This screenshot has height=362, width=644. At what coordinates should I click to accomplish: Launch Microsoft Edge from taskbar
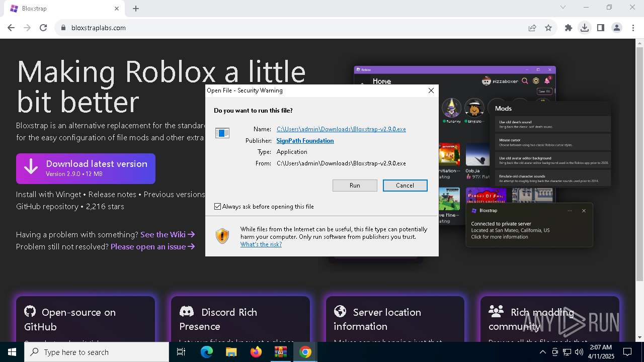(207, 352)
